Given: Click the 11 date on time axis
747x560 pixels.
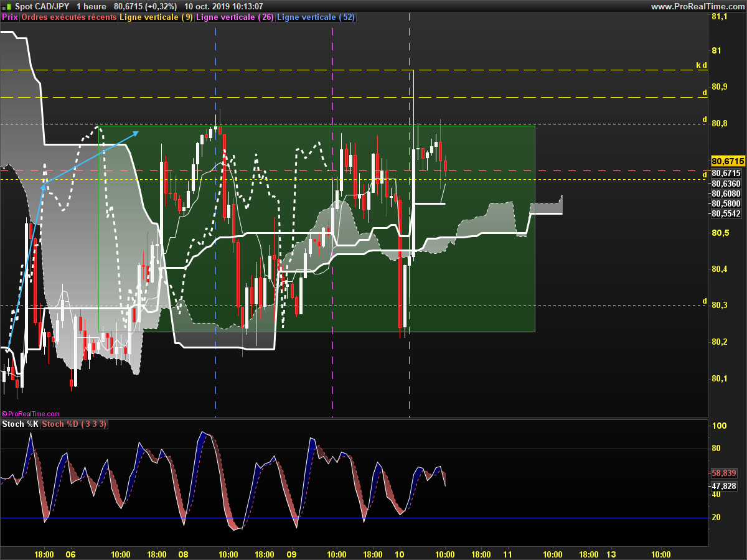Looking at the screenshot, I should tap(507, 554).
